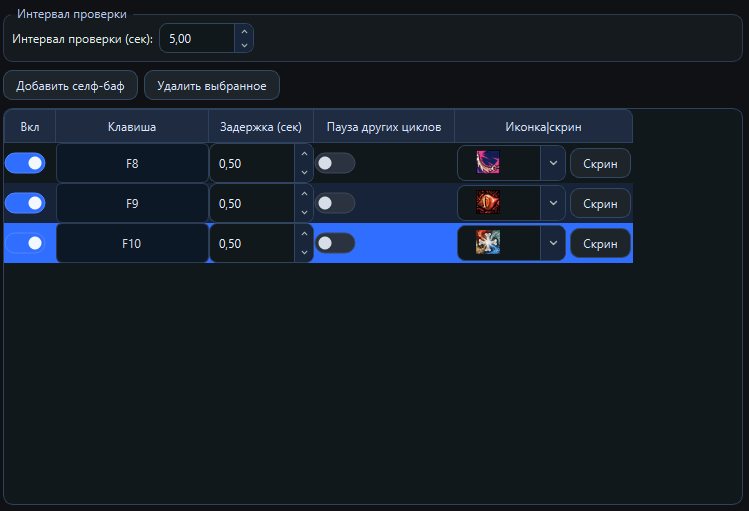Image resolution: width=749 pixels, height=511 pixels.
Task: Open the icon dropdown in the F10 row
Action: (x=553, y=243)
